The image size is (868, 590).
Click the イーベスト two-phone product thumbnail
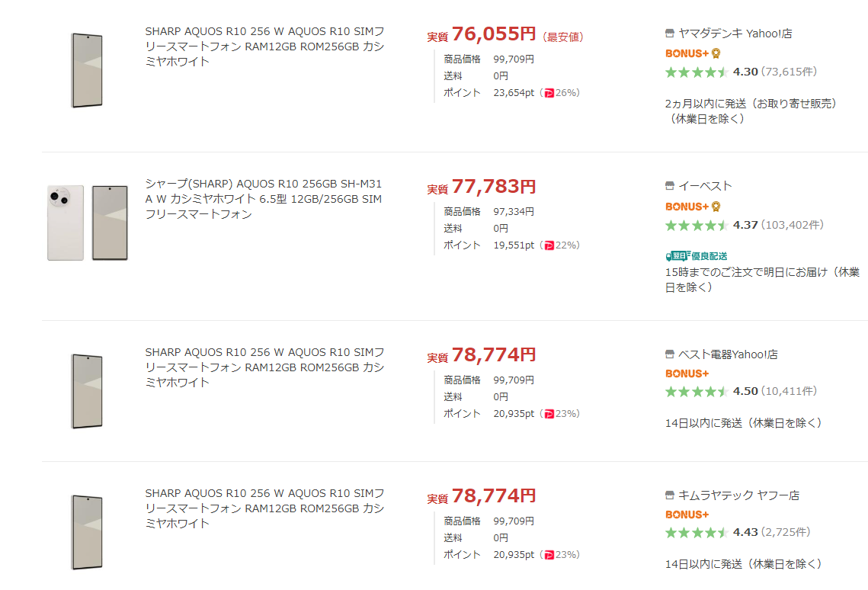pyautogui.click(x=88, y=223)
